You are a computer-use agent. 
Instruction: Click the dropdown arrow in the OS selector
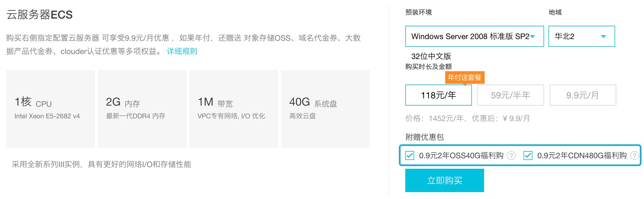pyautogui.click(x=532, y=36)
